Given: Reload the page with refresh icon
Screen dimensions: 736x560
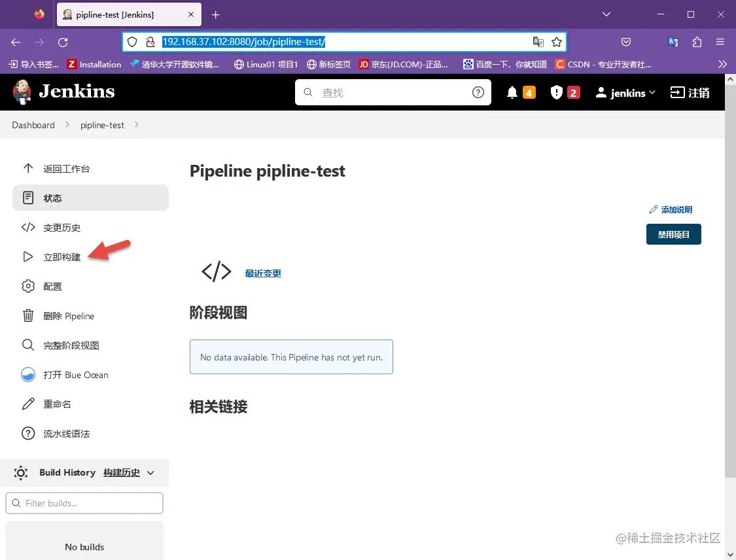Looking at the screenshot, I should point(63,43).
